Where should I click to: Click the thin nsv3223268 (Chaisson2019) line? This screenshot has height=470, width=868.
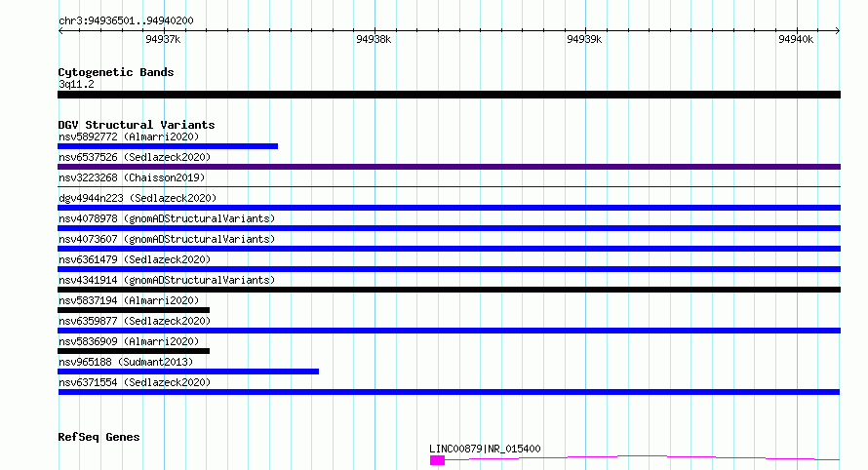[x=449, y=187]
